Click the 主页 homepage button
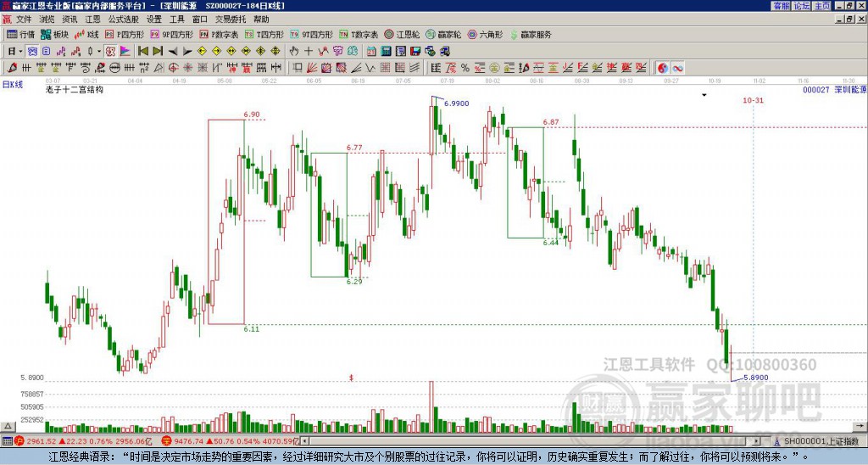 (822, 6)
